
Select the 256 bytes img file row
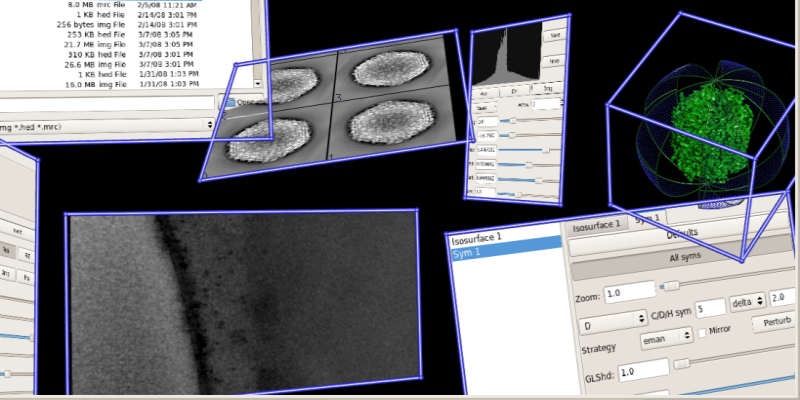coord(125,24)
